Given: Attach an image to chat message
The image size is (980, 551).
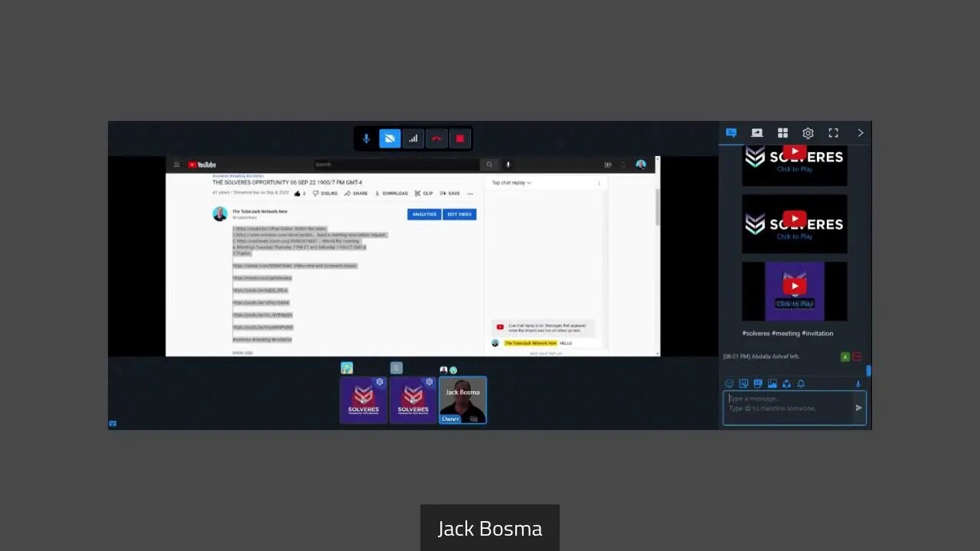Looking at the screenshot, I should 773,383.
